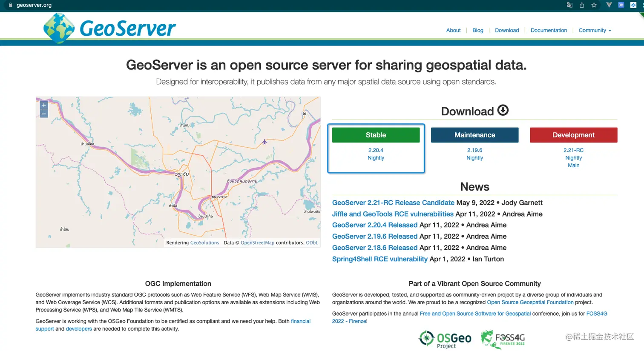The height and width of the screenshot is (351, 644).
Task: Click the blue chevrons extension icon
Action: tap(633, 5)
